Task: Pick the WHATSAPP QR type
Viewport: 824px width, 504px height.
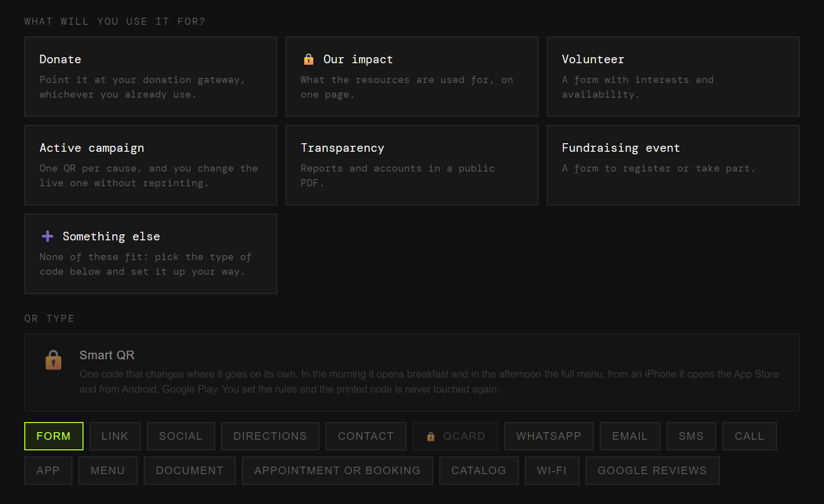Action: coord(549,436)
